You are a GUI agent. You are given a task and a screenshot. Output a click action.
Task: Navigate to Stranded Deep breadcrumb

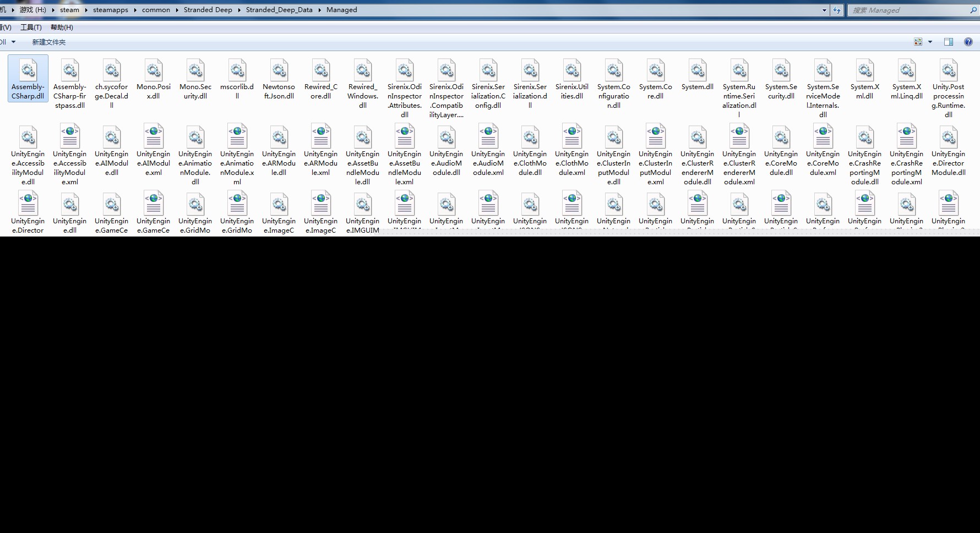tap(208, 10)
